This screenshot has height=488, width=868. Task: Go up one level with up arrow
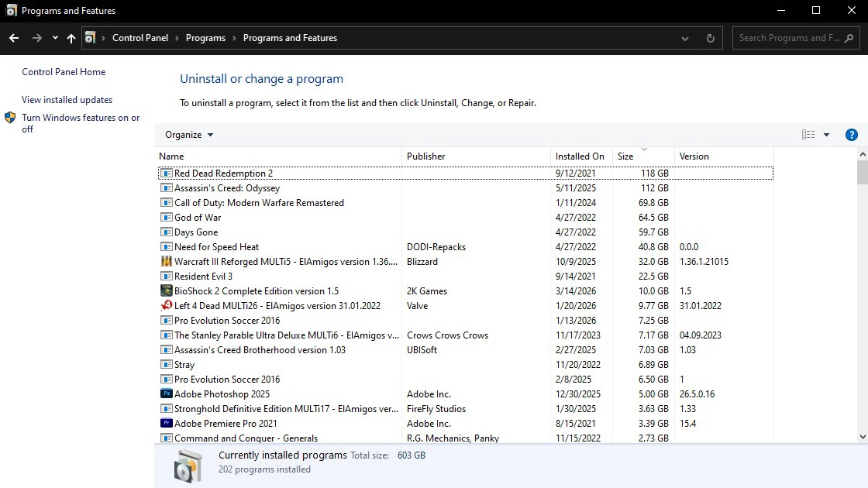(71, 38)
